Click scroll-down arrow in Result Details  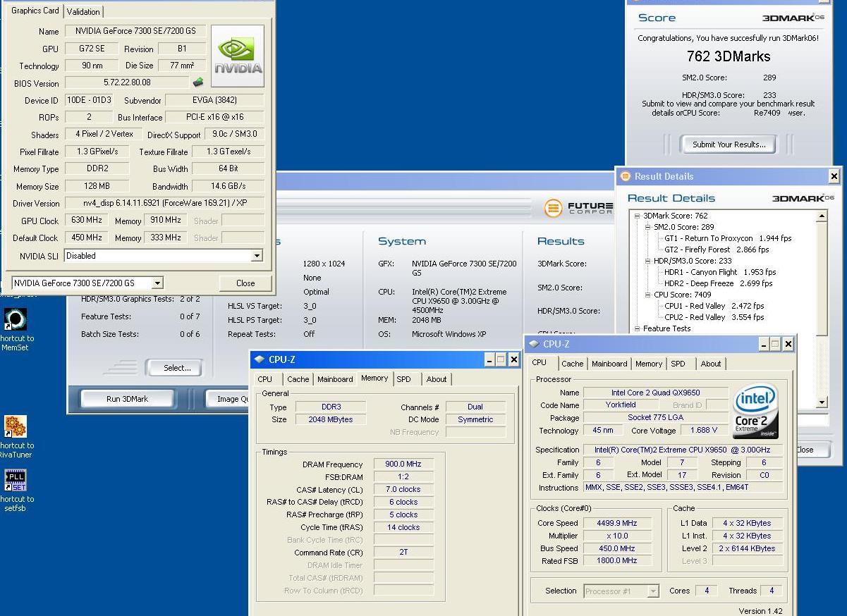(822, 402)
